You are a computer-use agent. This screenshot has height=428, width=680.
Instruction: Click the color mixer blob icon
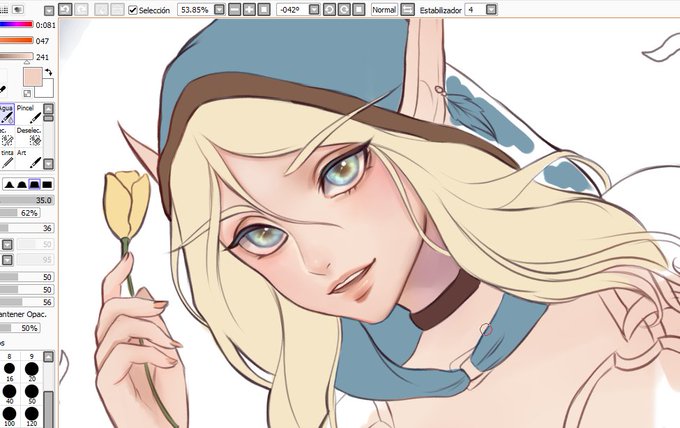point(17,10)
